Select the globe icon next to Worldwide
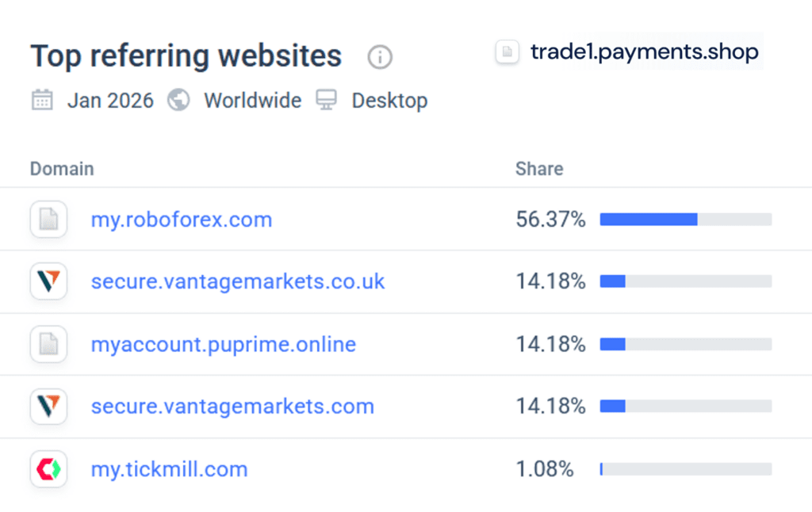The image size is (812, 512). 178,101
